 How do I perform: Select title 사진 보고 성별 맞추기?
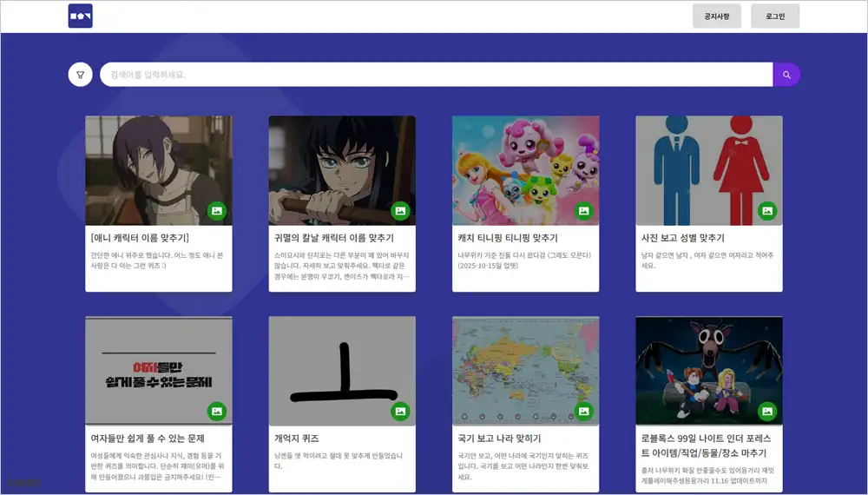point(683,238)
